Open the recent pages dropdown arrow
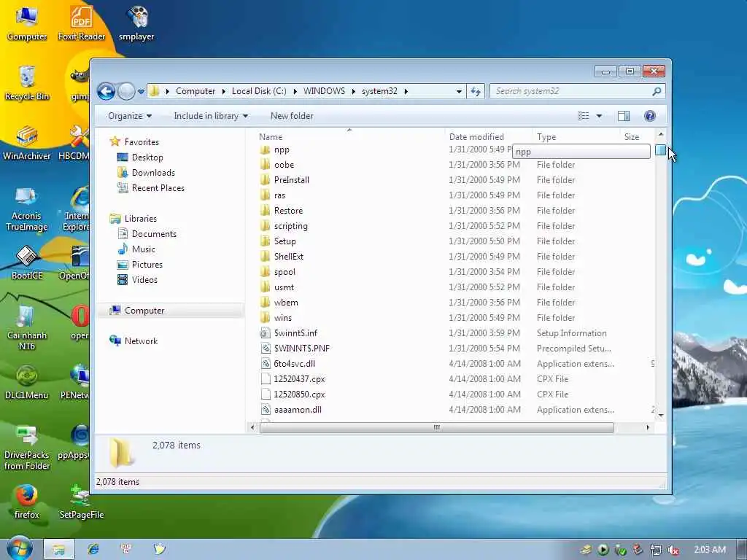Viewport: 747px width, 560px height. (x=141, y=91)
